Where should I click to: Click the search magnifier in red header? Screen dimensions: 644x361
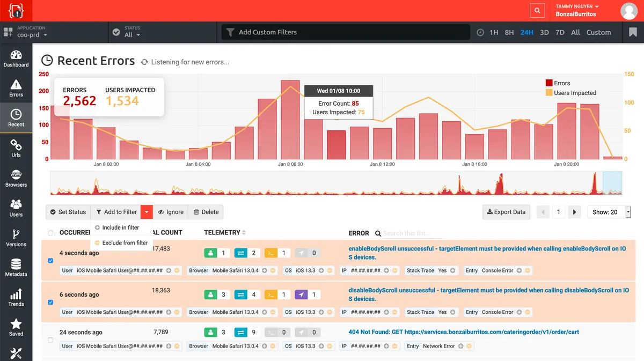[x=536, y=11]
